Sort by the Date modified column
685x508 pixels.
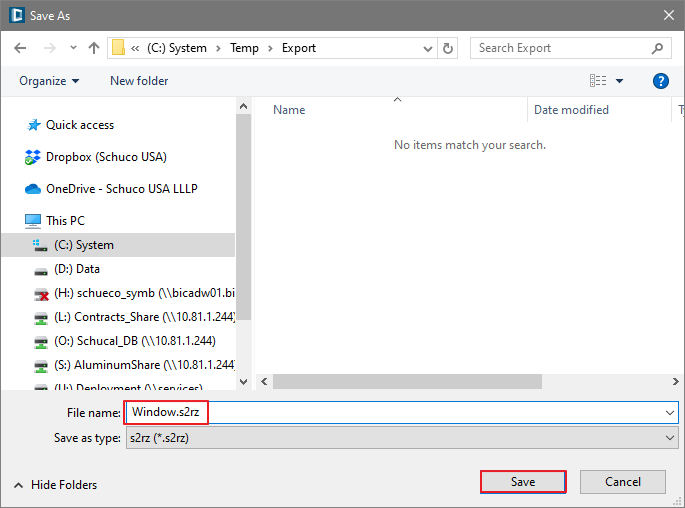(x=571, y=110)
